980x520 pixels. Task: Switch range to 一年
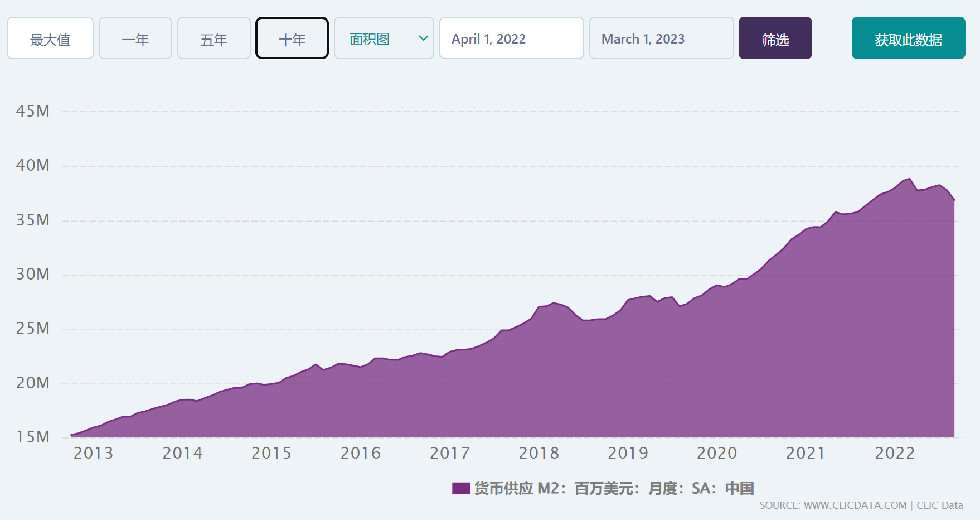point(135,38)
